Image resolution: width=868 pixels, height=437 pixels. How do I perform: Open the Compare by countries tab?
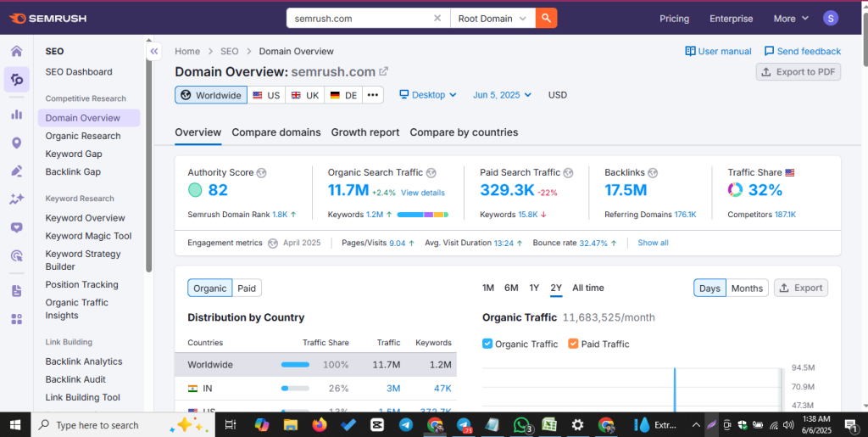[x=464, y=132]
